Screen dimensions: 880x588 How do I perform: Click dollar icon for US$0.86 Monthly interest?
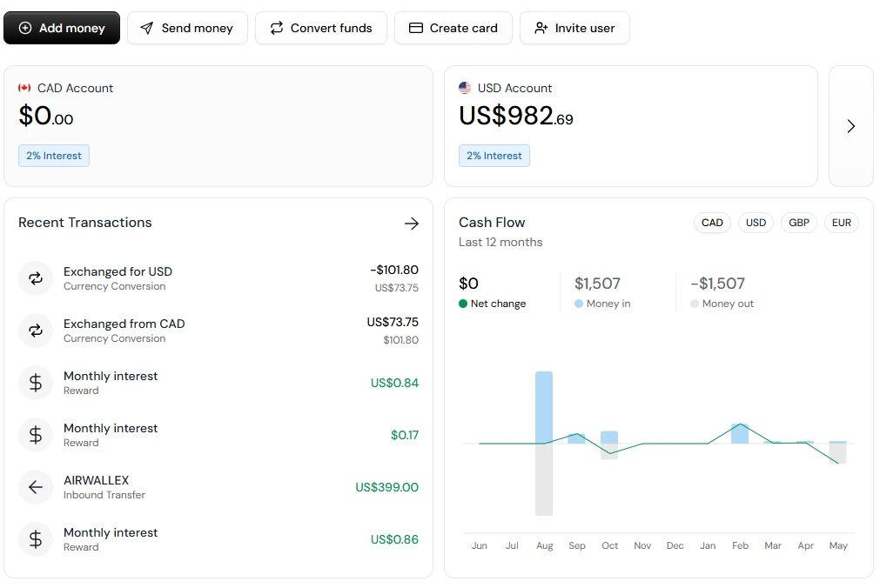(x=36, y=539)
